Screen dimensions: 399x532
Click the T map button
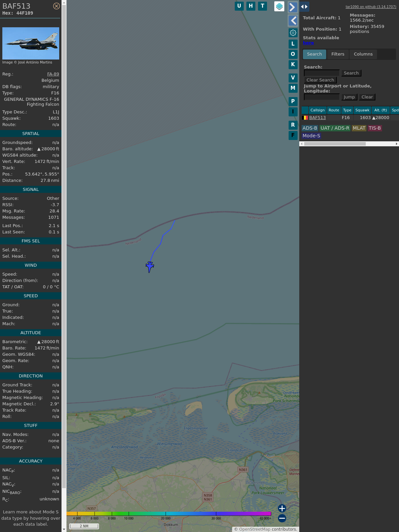pyautogui.click(x=263, y=6)
